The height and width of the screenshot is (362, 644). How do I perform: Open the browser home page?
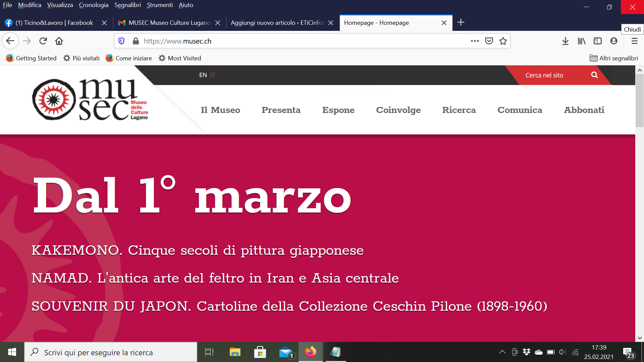[x=59, y=41]
